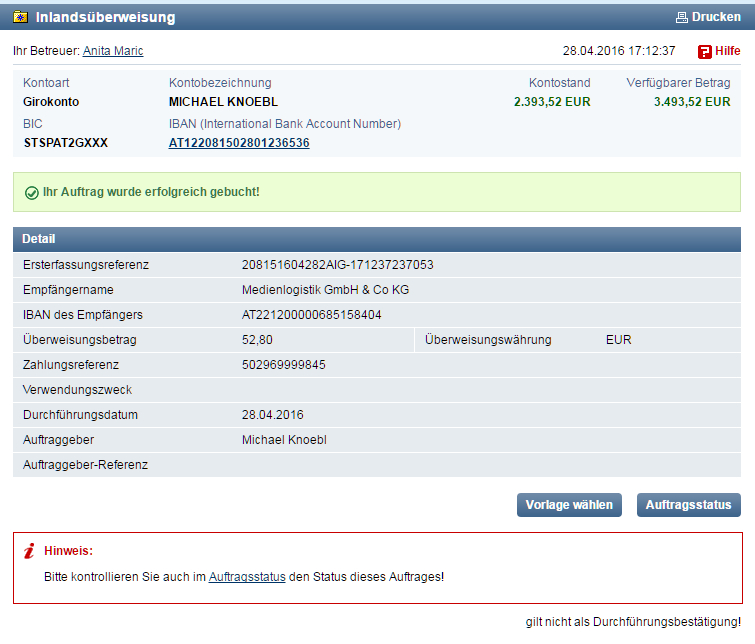
Task: Select the available amount 3.493,52 EUR
Action: pos(692,102)
